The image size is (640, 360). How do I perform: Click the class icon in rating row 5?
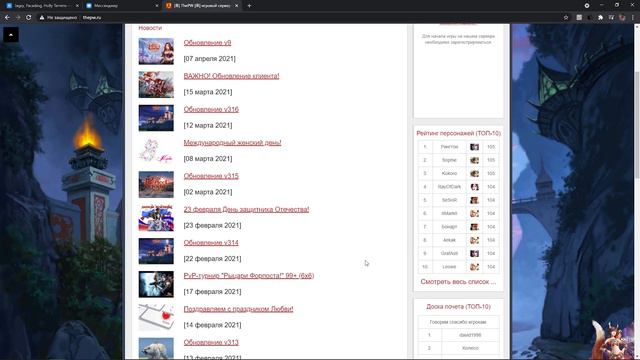[x=474, y=200]
